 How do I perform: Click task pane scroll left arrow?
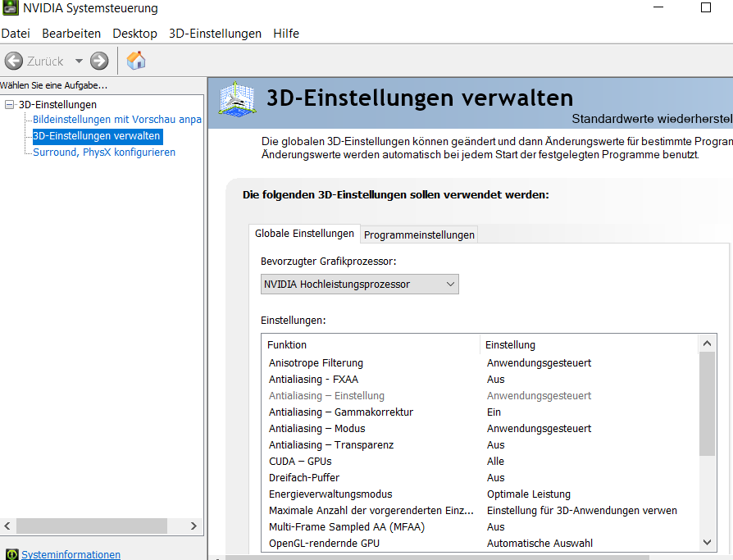point(7,526)
